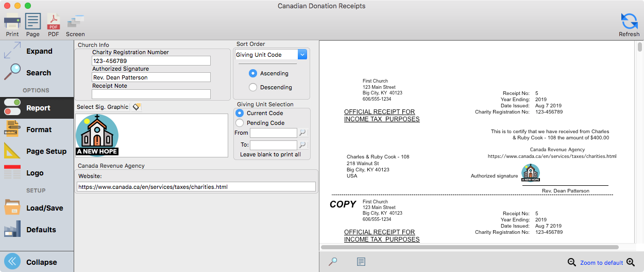
Task: Click the zoom-in magnifier icon
Action: [631, 262]
